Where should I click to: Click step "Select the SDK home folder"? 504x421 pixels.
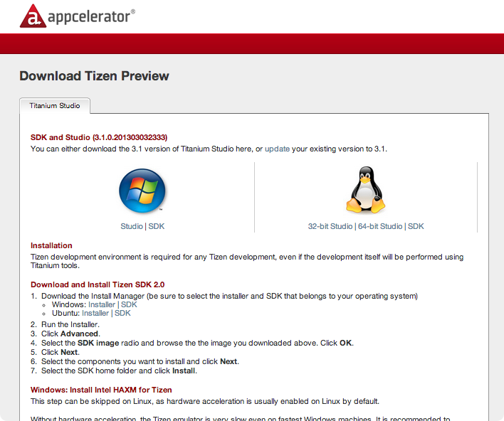pos(119,371)
